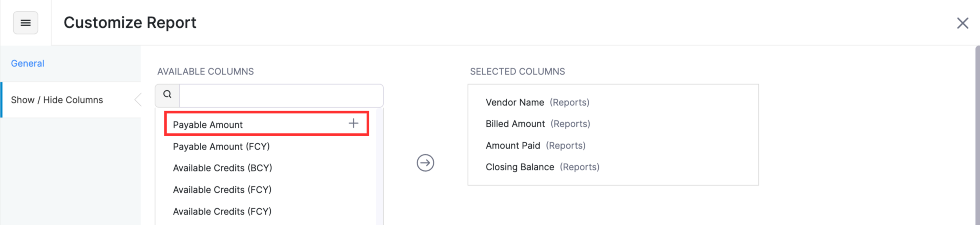980x225 pixels.
Task: Select the first Available Credits (FCY) entry
Action: click(222, 189)
